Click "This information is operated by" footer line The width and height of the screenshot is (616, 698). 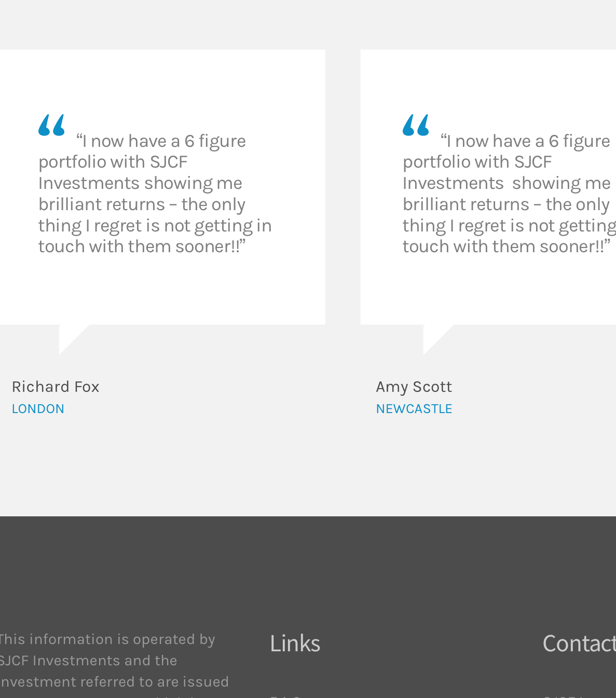click(106, 639)
